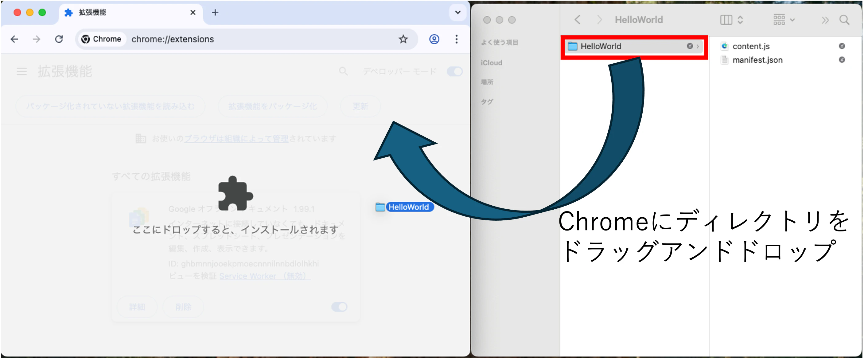868x359 pixels.
Task: Click 削除 button on Google extension
Action: click(183, 307)
